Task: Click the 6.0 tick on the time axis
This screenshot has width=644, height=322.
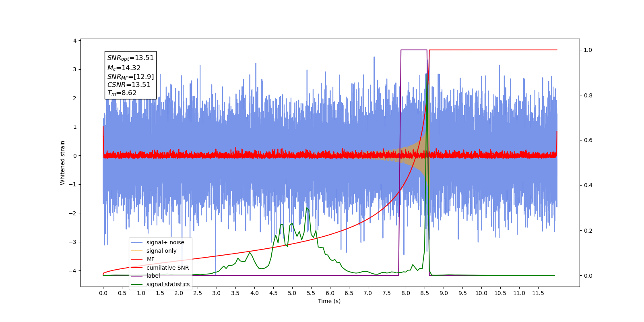Action: (330, 293)
